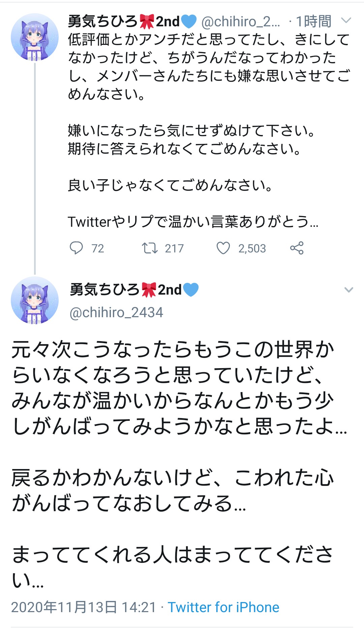364x629 pixels.
Task: Tap the 2020年11月13日 14:21 date
Action: click(x=84, y=607)
